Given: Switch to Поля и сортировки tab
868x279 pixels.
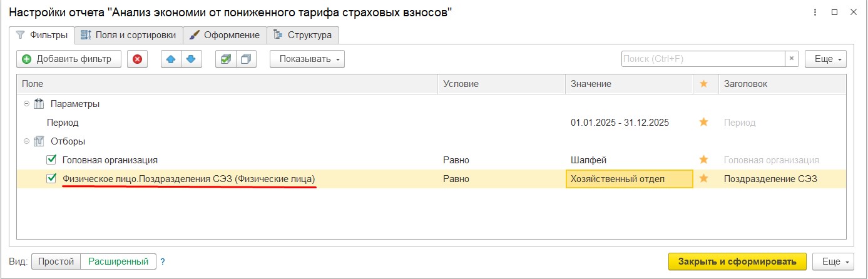Looking at the screenshot, I should (x=130, y=35).
